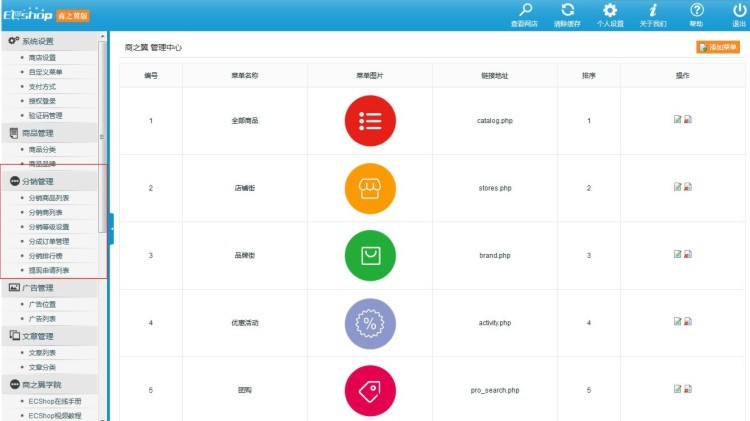The width and height of the screenshot is (750, 421).
Task: Go to 分销商品列表
Action: click(49, 198)
